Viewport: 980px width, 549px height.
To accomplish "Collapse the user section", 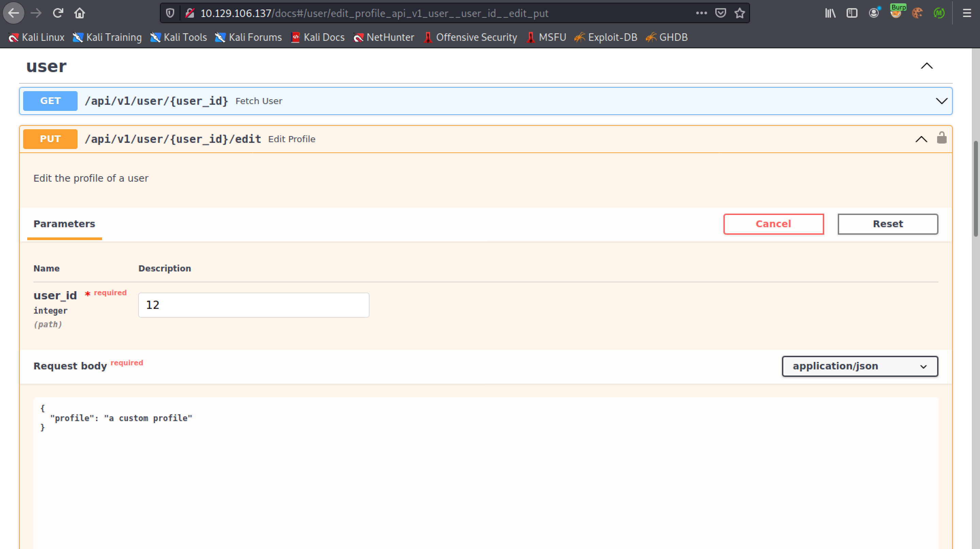I will point(927,66).
